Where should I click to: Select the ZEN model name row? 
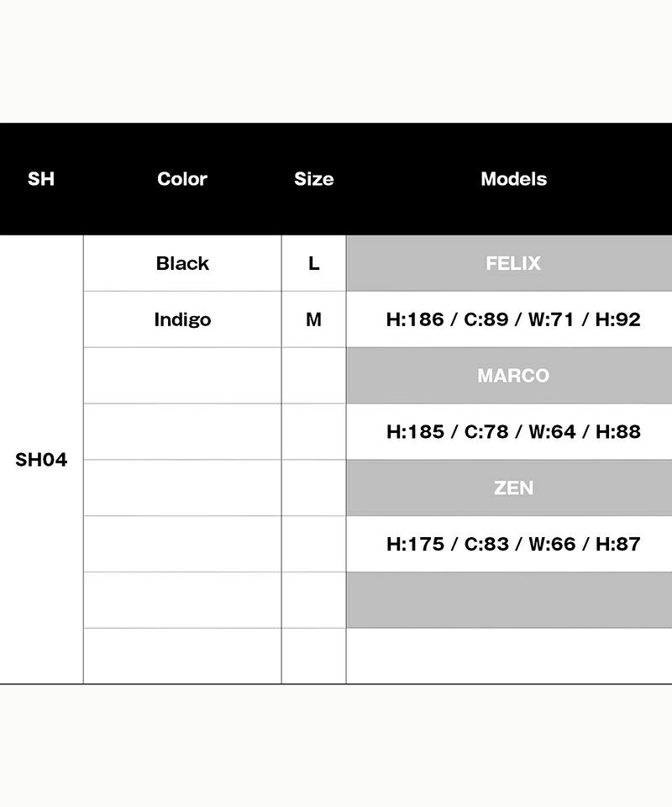[513, 488]
